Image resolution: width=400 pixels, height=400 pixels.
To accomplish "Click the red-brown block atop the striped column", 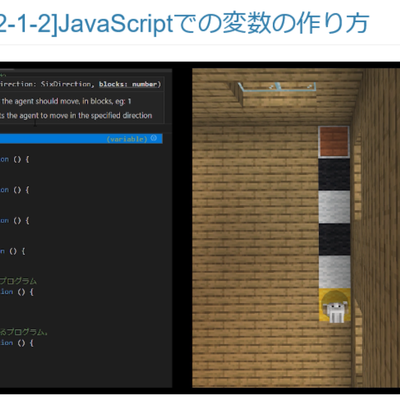I will pos(334,142).
